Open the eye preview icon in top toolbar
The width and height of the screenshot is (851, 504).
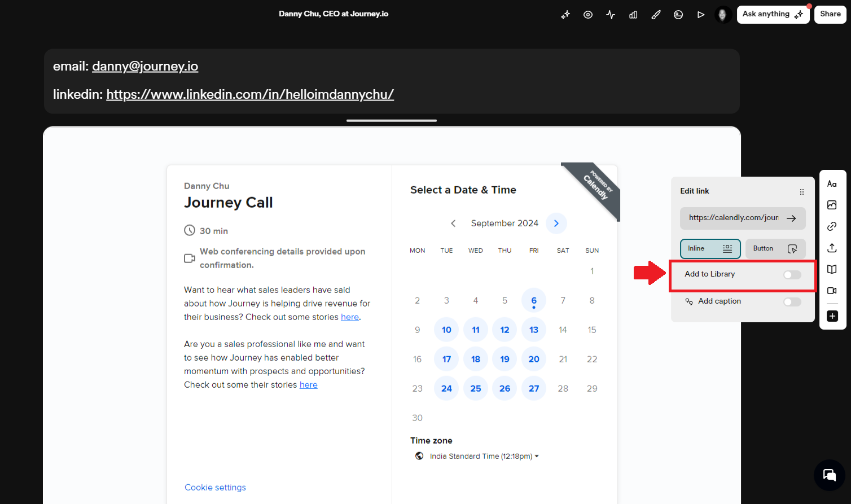tap(588, 15)
